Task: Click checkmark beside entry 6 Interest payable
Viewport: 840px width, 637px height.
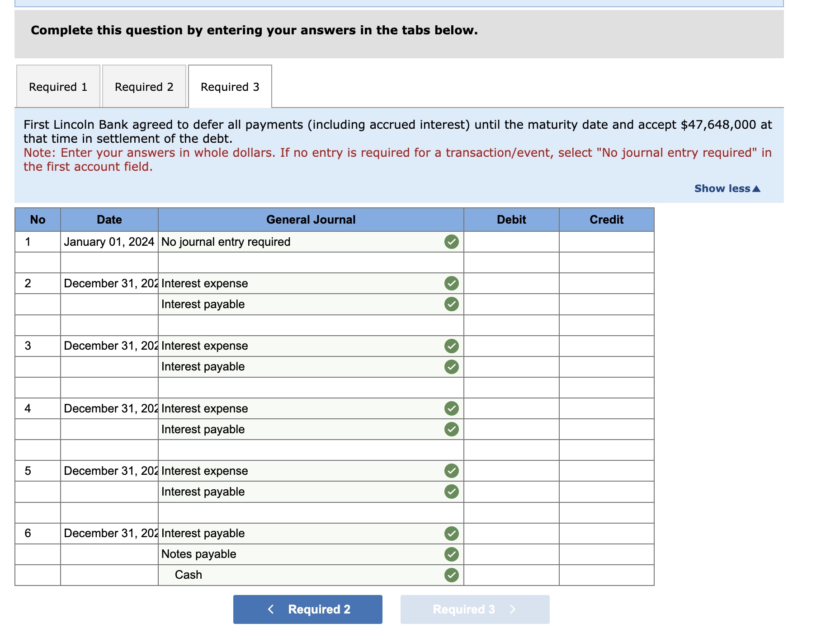Action: (x=451, y=534)
